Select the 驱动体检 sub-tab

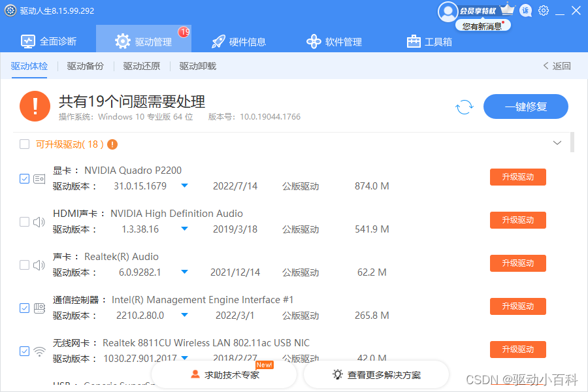tap(29, 66)
